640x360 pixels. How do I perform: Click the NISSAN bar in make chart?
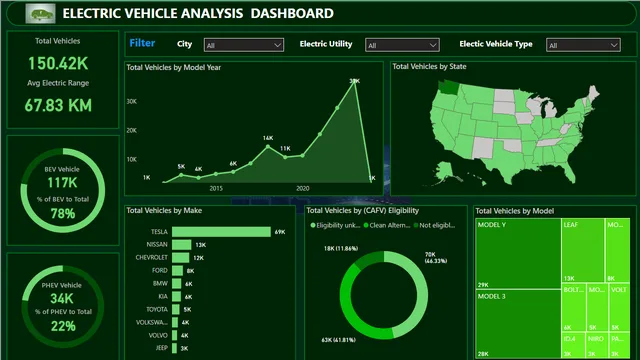[182, 245]
